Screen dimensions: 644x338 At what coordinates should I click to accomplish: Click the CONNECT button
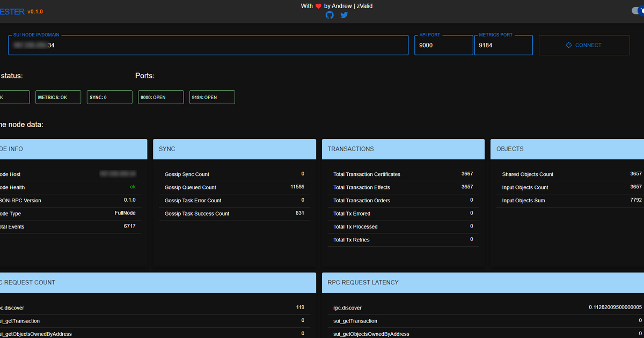pyautogui.click(x=584, y=45)
